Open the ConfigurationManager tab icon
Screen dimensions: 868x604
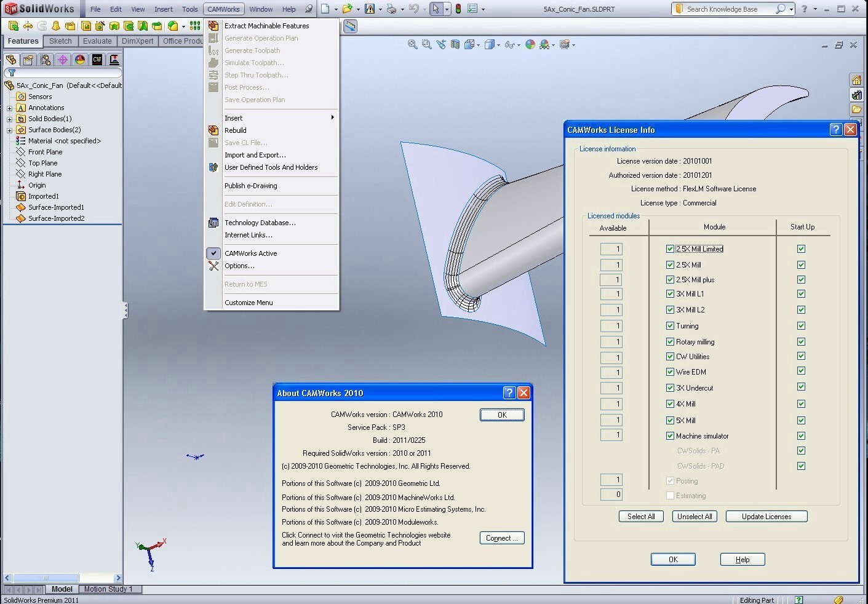pyautogui.click(x=46, y=60)
